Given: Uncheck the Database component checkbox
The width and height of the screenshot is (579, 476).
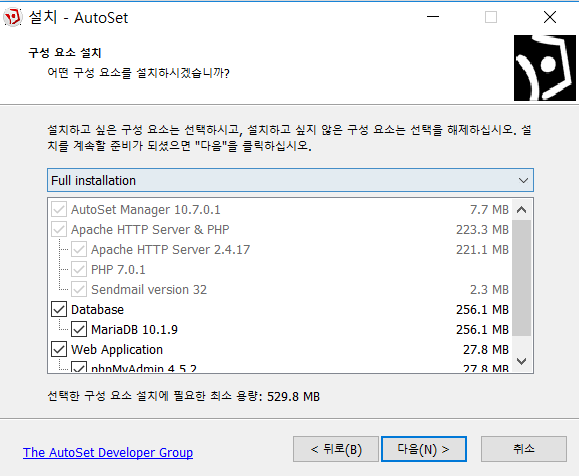Looking at the screenshot, I should pyautogui.click(x=59, y=309).
